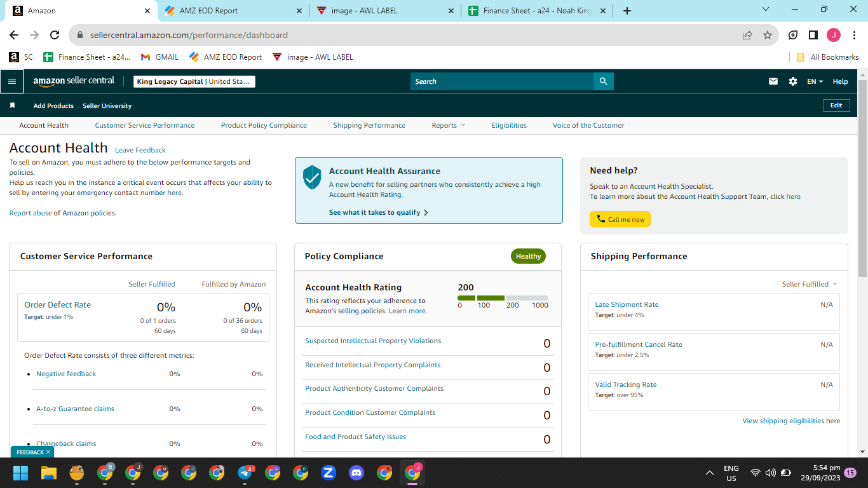Click the magnifier search button

603,81
